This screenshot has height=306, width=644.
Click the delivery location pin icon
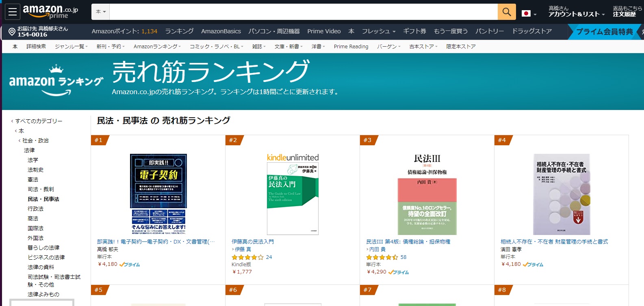coord(12,32)
